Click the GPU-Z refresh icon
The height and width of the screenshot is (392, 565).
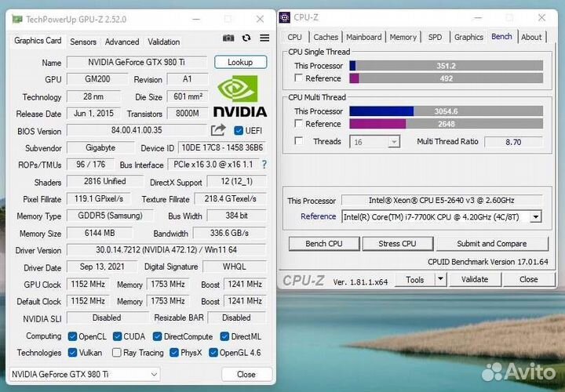pos(246,38)
